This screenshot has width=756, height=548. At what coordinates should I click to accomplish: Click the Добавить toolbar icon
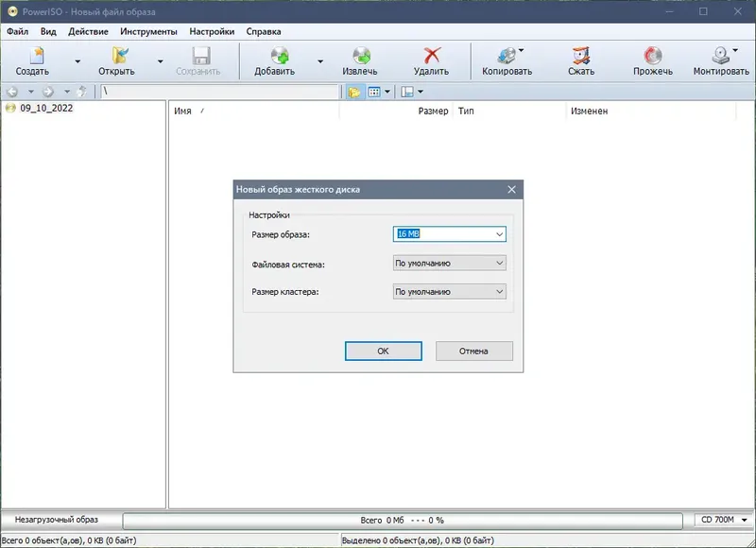click(x=279, y=56)
